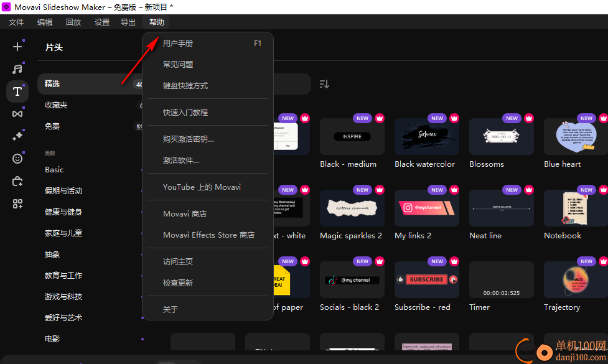Click premium crown badge on Blossoms
The width and height of the screenshot is (608, 364).
pyautogui.click(x=529, y=118)
